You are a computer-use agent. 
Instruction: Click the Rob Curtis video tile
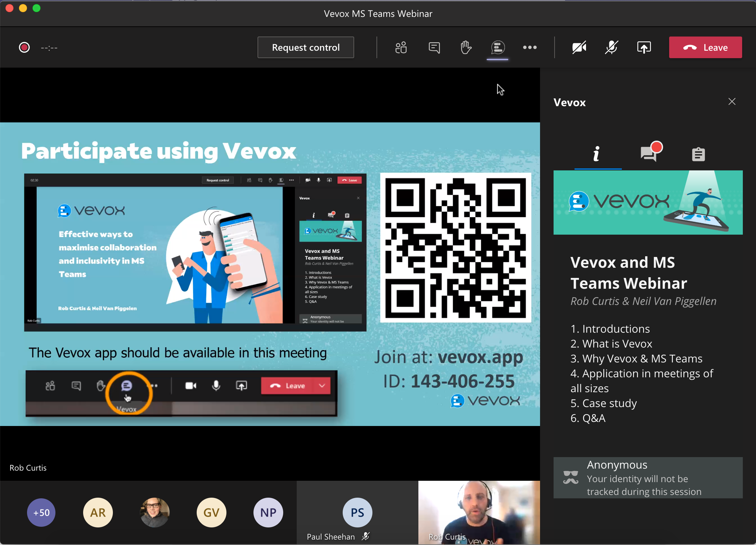point(479,513)
